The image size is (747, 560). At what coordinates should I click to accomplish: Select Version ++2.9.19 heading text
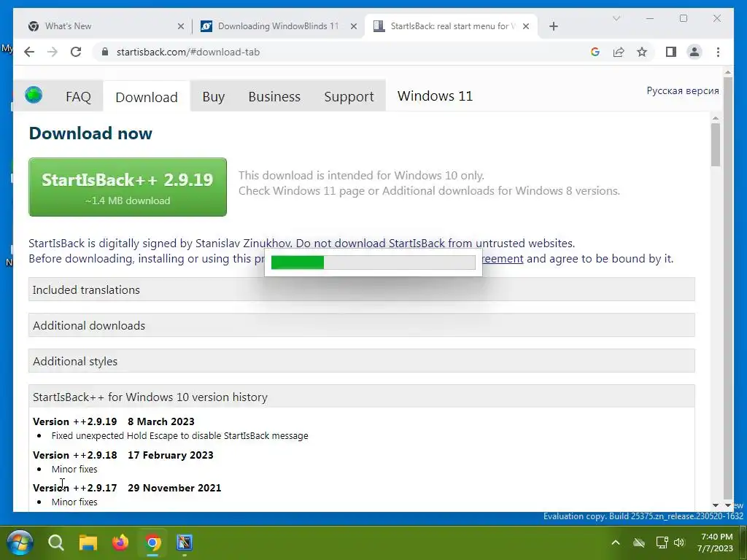coord(75,421)
